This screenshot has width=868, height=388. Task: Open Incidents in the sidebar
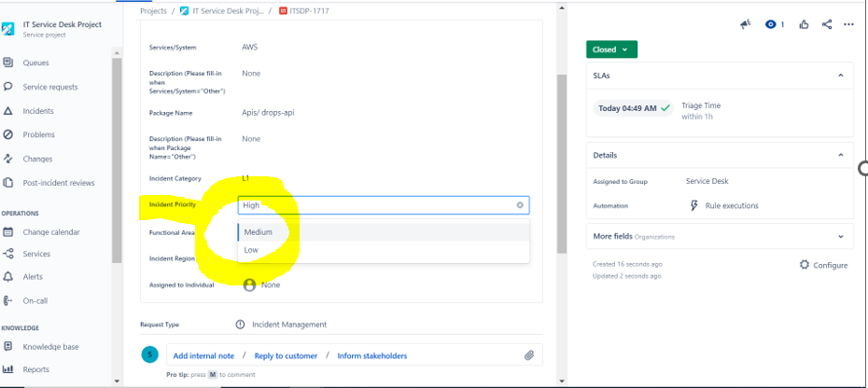coord(38,111)
